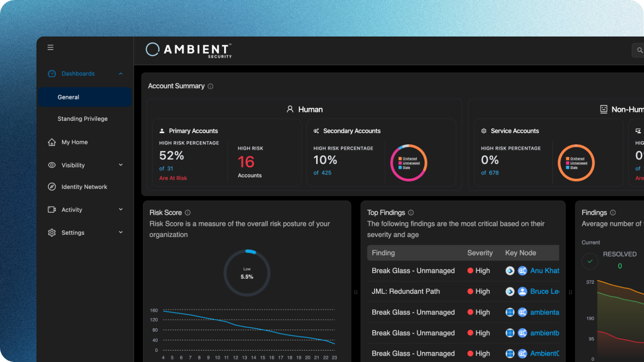The width and height of the screenshot is (644, 362).
Task: Open the ambientb key node link
Action: 545,333
